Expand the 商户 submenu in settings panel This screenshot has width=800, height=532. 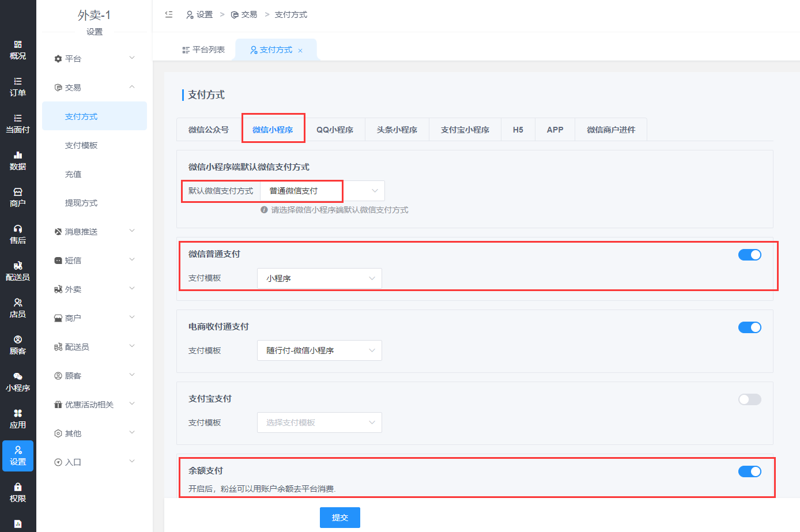pyautogui.click(x=95, y=318)
